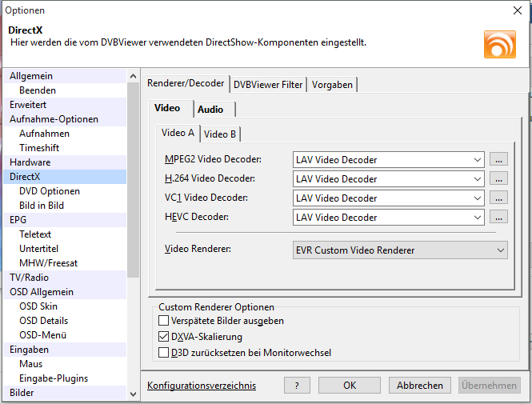Screen dimensions: 532x404
Task: Enable D3D zurücksetzen bei Monitorwechsel
Action: tap(164, 353)
